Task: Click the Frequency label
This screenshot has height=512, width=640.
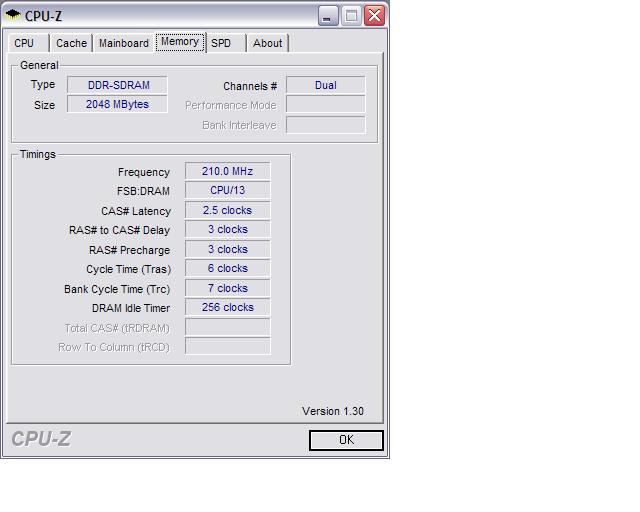Action: point(144,172)
